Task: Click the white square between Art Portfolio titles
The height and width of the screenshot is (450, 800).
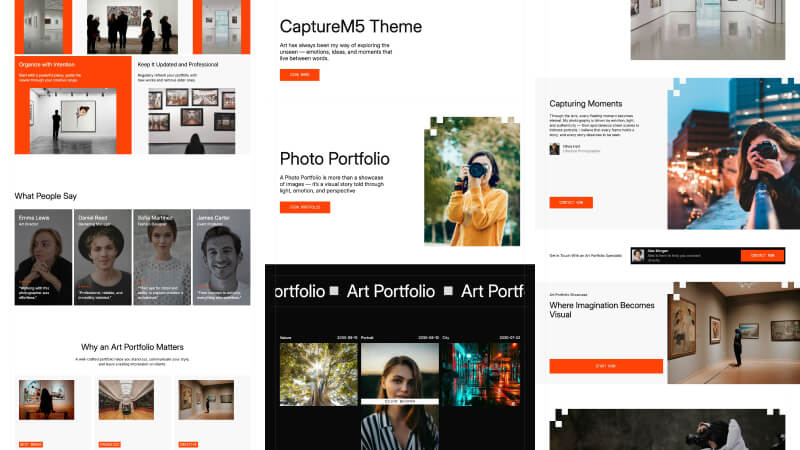Action: click(335, 291)
